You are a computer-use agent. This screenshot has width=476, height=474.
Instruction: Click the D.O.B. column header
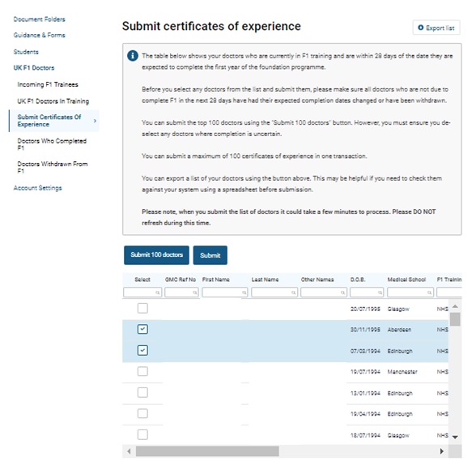pos(358,280)
